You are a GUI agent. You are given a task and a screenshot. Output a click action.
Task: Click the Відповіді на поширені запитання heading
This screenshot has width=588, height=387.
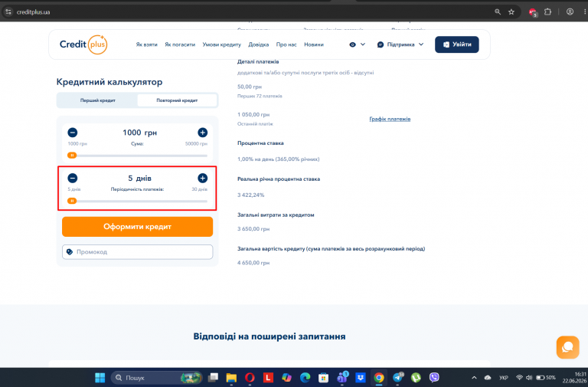[x=269, y=336]
